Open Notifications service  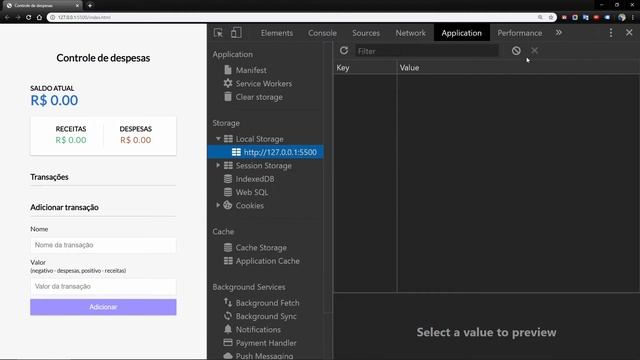(x=258, y=329)
